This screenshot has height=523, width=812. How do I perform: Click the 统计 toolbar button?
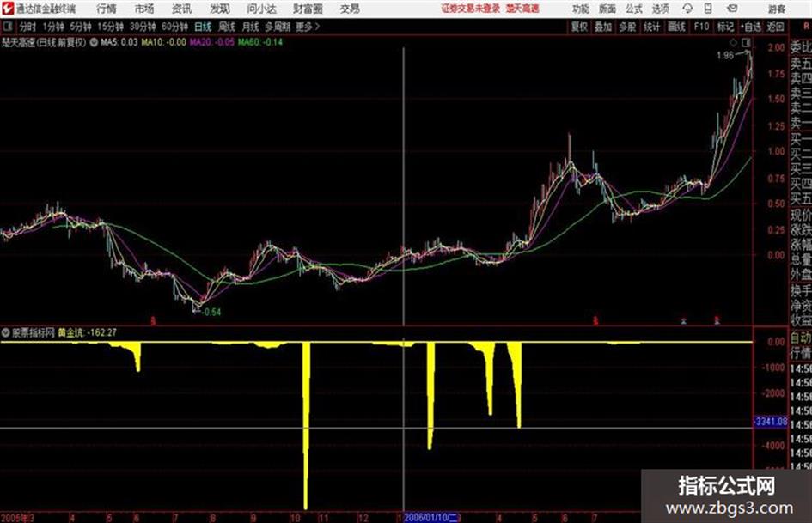click(x=651, y=27)
